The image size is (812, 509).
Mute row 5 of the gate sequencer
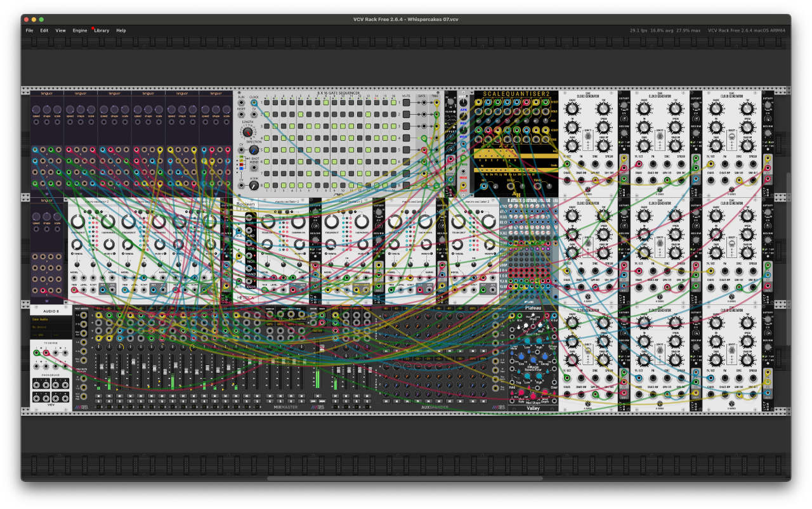tap(407, 150)
